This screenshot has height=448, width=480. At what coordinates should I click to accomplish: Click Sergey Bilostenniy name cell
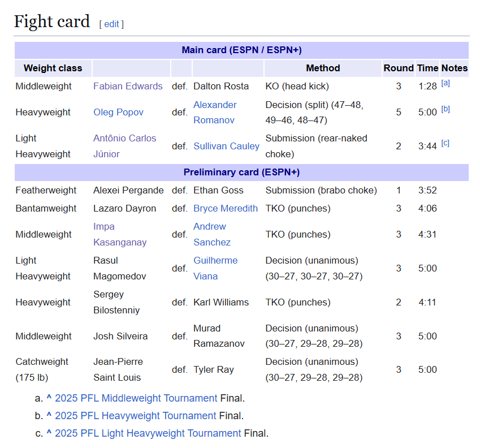[x=116, y=302]
